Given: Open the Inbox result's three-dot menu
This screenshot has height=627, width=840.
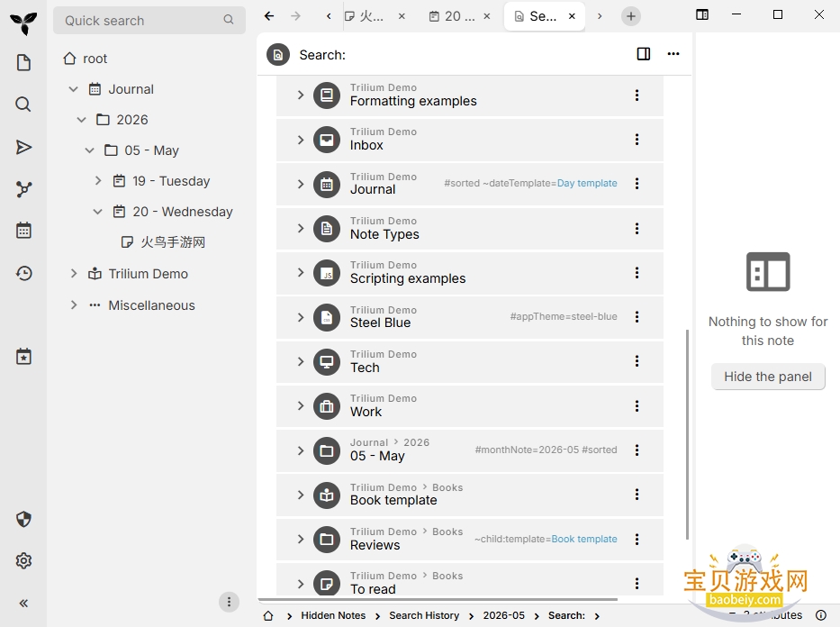Looking at the screenshot, I should pyautogui.click(x=637, y=140).
